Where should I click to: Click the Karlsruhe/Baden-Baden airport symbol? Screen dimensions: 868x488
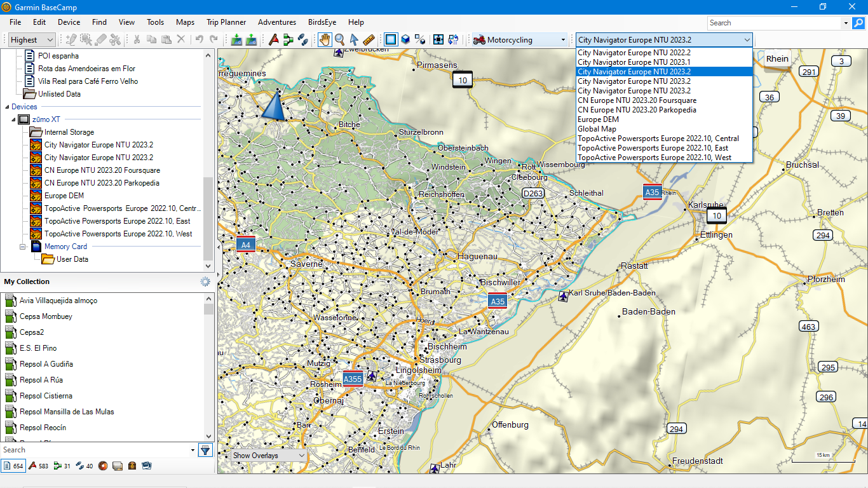[x=563, y=295]
